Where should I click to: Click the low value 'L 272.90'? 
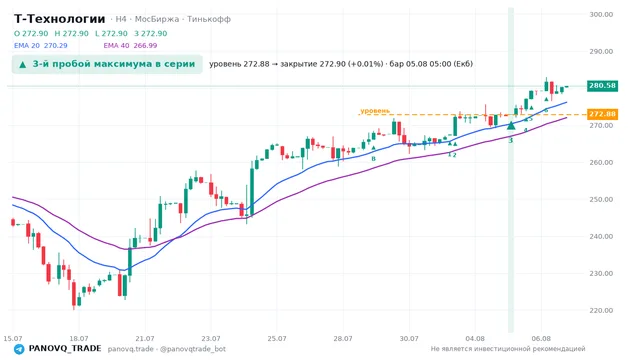pos(111,33)
